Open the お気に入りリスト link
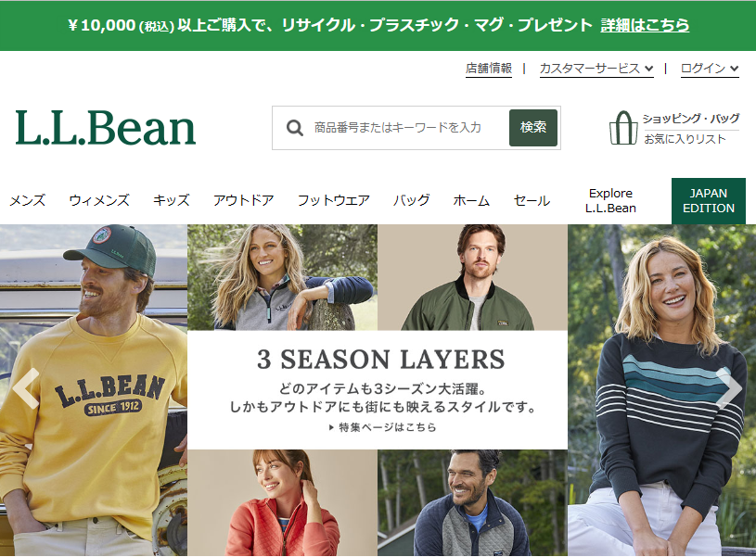This screenshot has width=756, height=557. pyautogui.click(x=685, y=139)
